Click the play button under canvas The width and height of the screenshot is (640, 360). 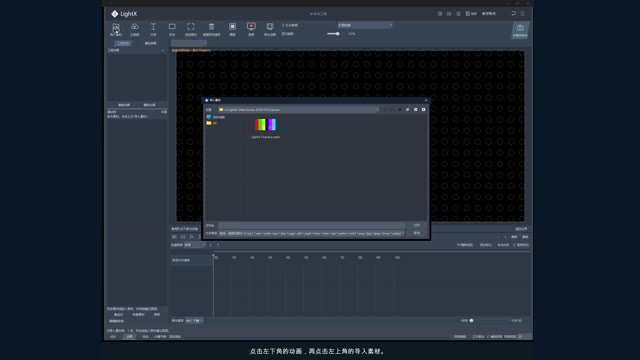(x=191, y=237)
